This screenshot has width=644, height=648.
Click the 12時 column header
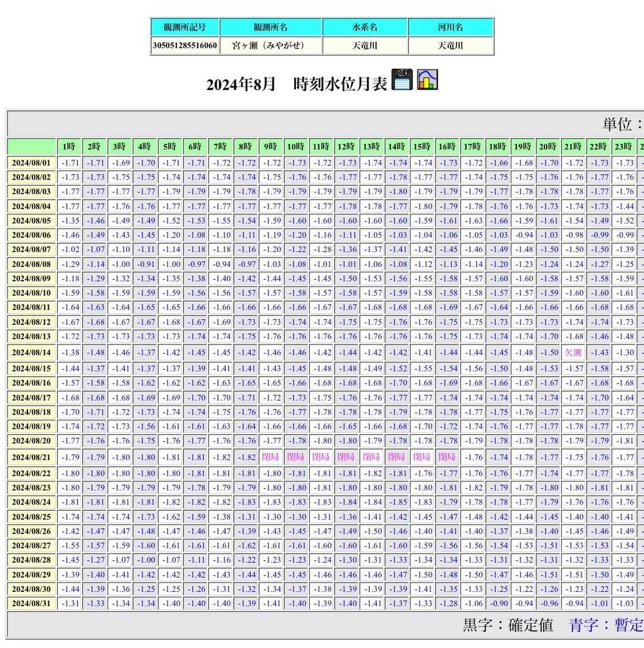[x=346, y=146]
